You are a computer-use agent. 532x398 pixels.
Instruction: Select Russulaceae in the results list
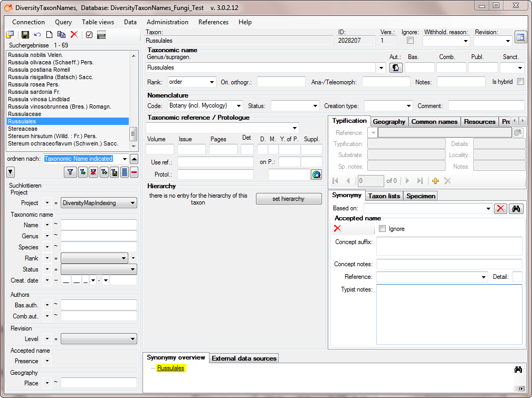24,114
